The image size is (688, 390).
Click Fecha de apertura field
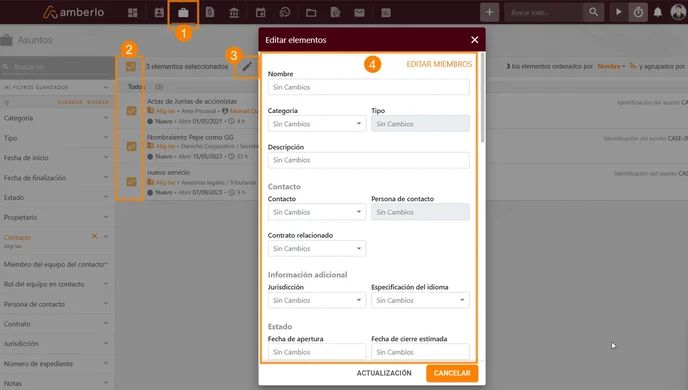(317, 352)
